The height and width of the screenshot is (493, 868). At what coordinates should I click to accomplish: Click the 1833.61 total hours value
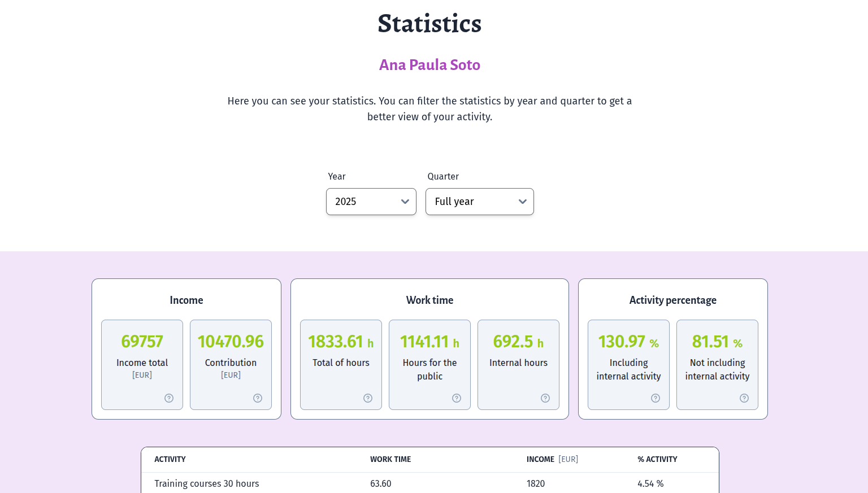coord(336,342)
